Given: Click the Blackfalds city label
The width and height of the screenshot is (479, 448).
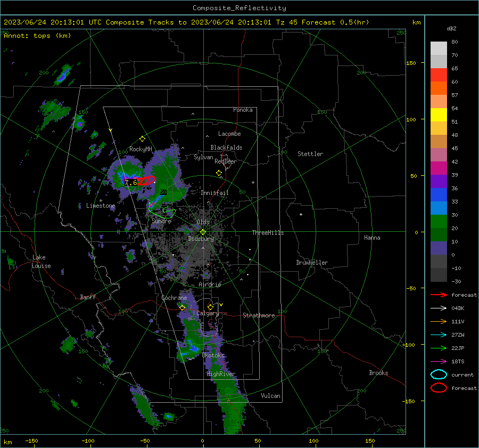Looking at the screenshot, I should (x=226, y=148).
